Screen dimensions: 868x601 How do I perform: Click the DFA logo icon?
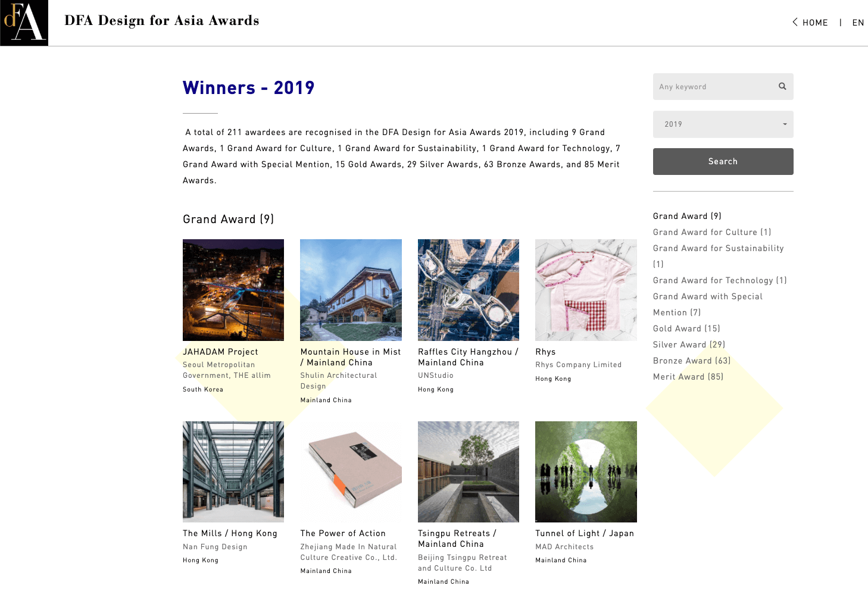tap(24, 23)
